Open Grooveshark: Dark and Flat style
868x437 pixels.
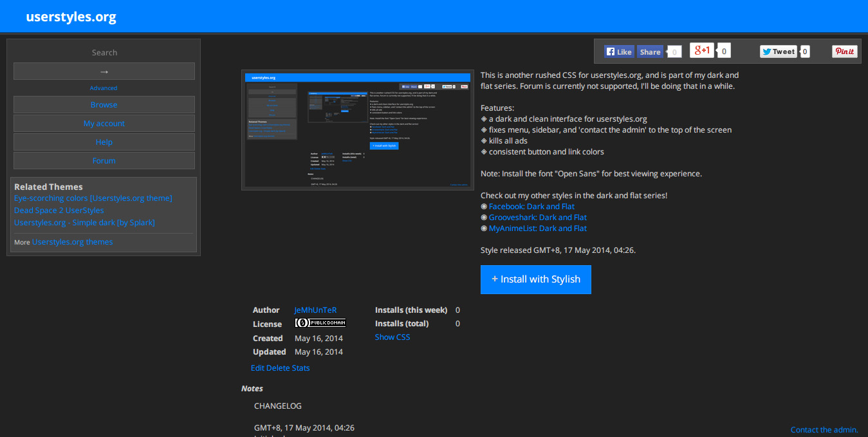[538, 218]
